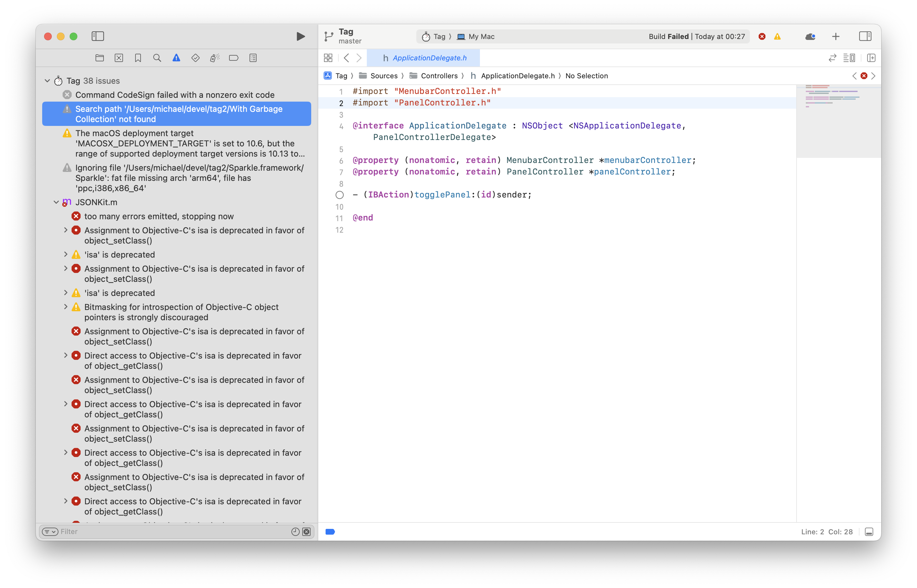Open the Bookmark navigator
Screen dimensions: 917x588
138,58
